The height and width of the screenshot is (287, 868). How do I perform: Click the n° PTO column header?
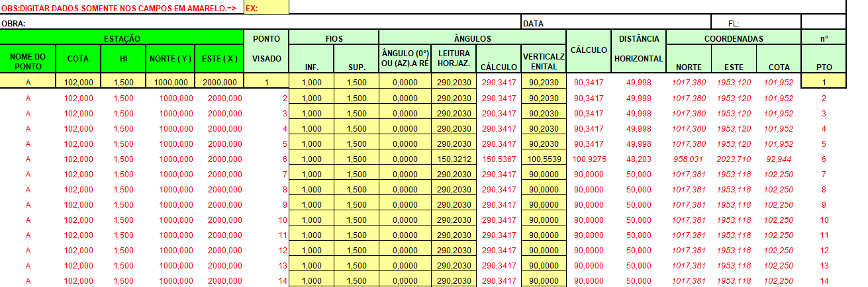click(824, 52)
